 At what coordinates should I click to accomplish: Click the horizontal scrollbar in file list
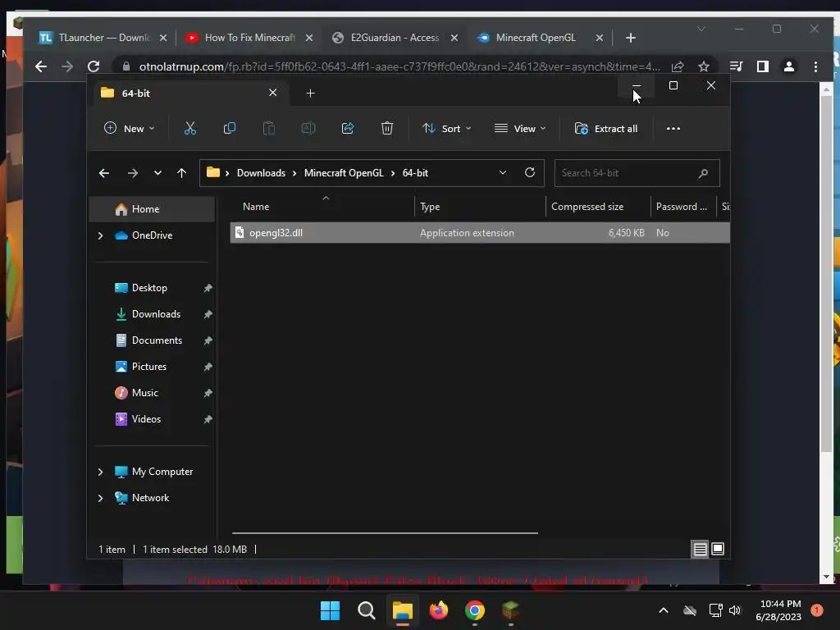tap(385, 533)
